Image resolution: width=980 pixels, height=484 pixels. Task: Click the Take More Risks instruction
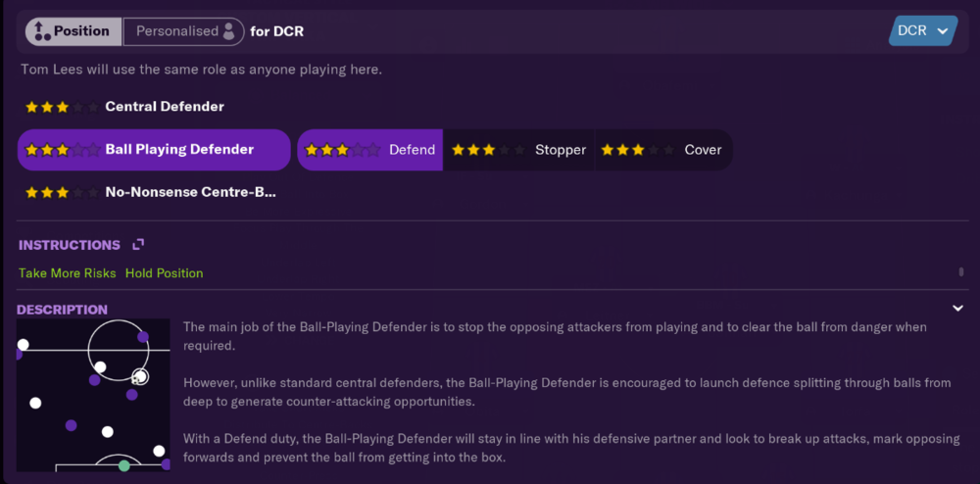pyautogui.click(x=67, y=273)
